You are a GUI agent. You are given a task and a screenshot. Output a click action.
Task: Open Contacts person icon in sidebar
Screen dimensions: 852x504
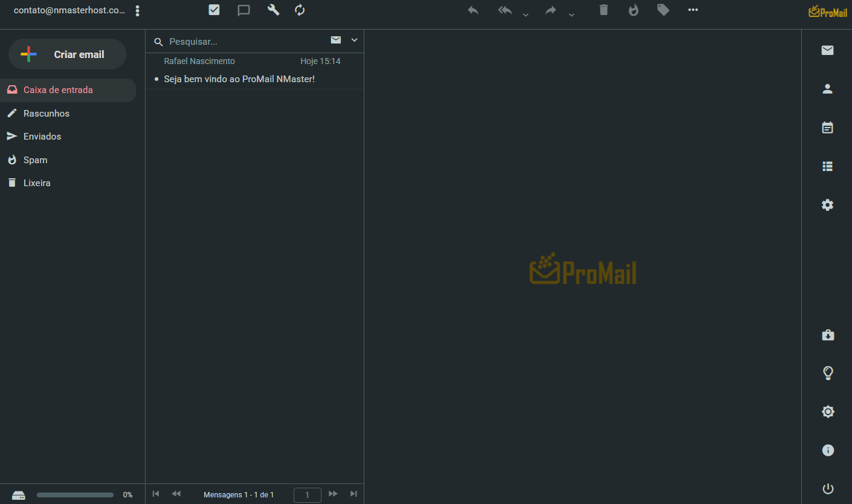pos(828,89)
